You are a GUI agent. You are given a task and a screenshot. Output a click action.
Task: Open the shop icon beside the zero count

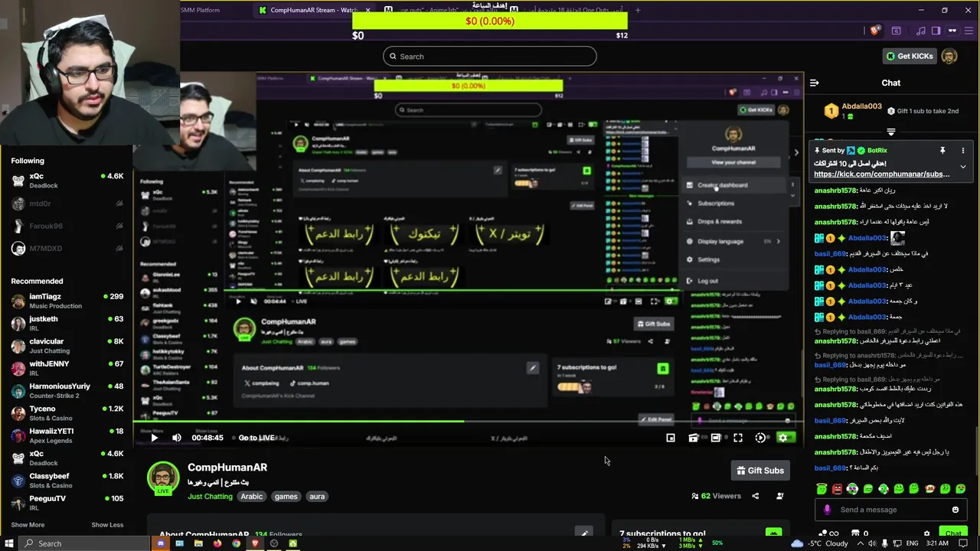point(855,533)
